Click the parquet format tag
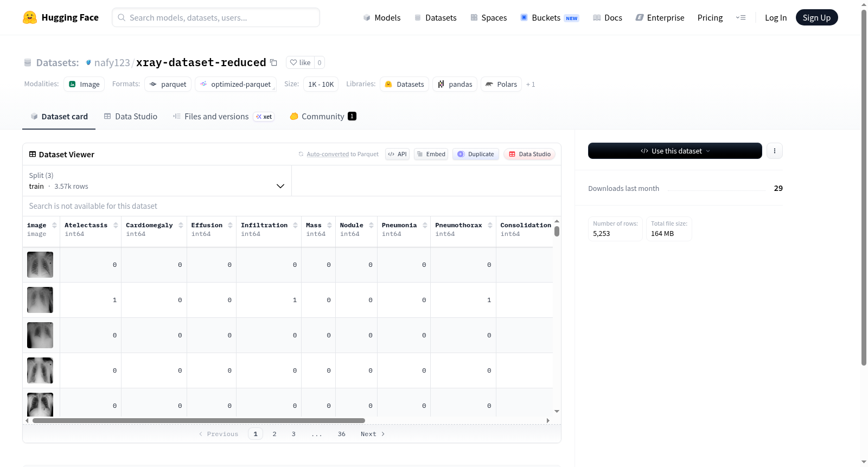This screenshot has width=868, height=467. pos(168,84)
